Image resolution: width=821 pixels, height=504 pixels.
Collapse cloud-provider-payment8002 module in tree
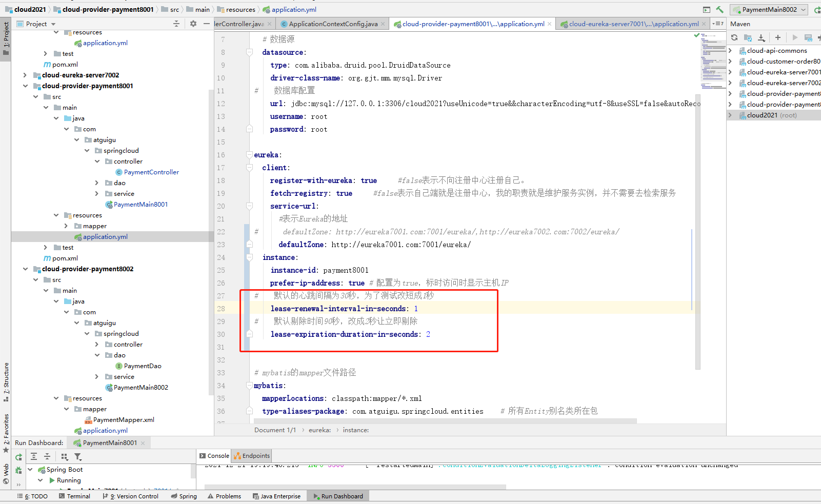(25, 269)
